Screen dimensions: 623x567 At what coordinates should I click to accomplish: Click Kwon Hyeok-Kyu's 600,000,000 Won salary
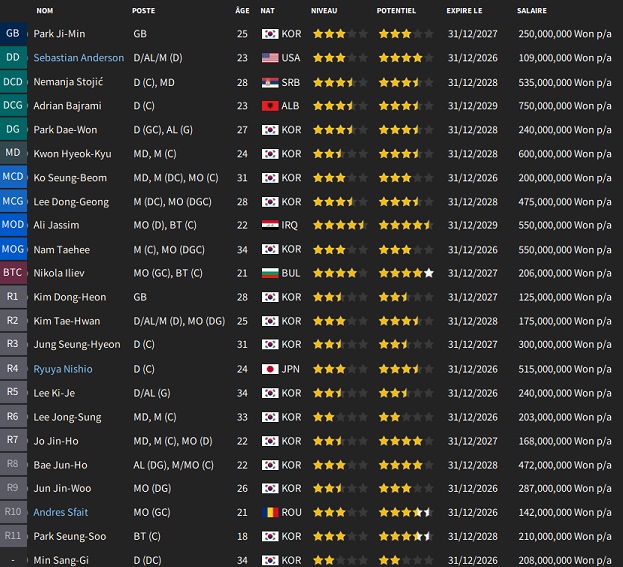pyautogui.click(x=565, y=154)
